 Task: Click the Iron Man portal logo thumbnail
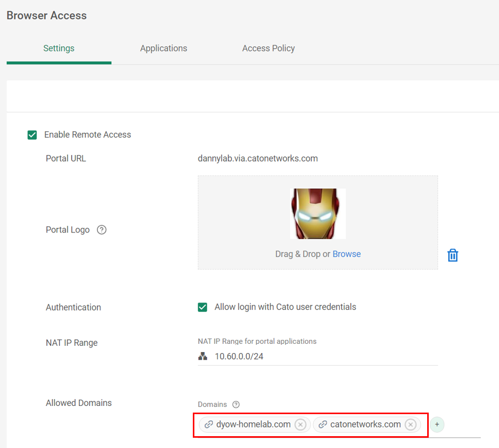point(317,213)
